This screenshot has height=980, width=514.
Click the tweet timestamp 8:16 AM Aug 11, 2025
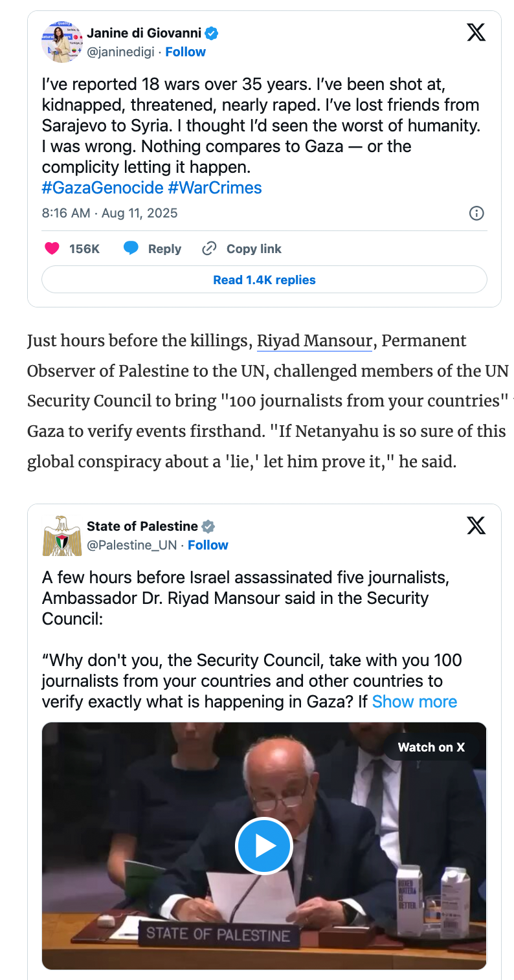click(x=109, y=213)
